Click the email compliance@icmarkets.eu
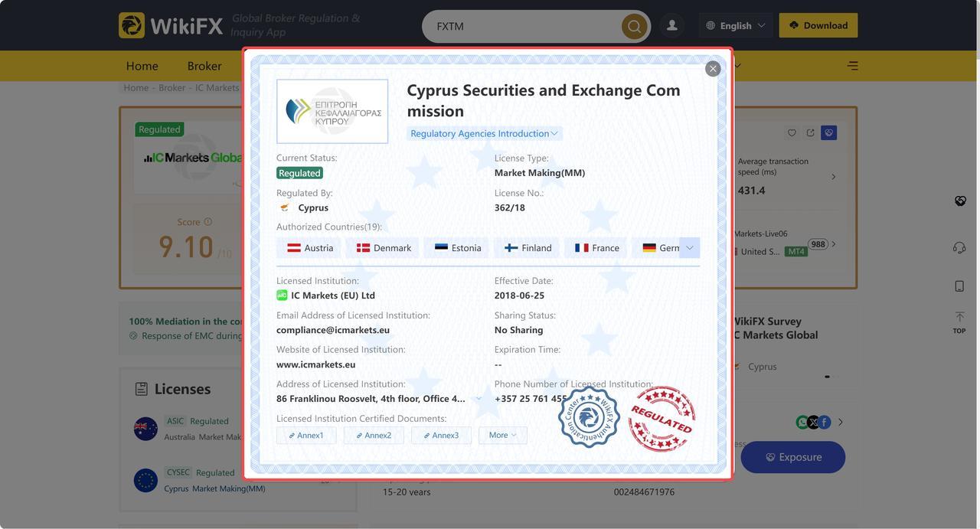The image size is (980, 529). click(333, 330)
